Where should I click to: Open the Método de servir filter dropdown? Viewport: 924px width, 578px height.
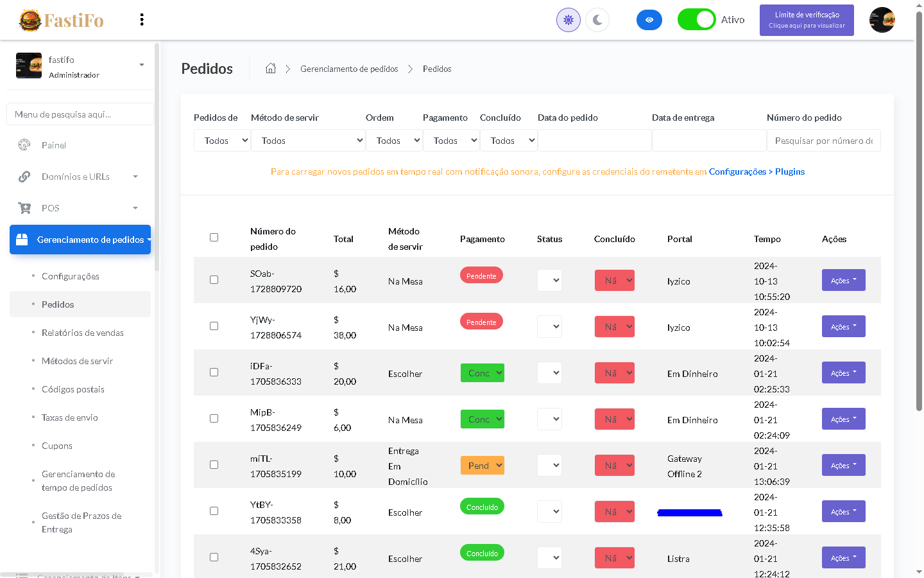tap(308, 141)
